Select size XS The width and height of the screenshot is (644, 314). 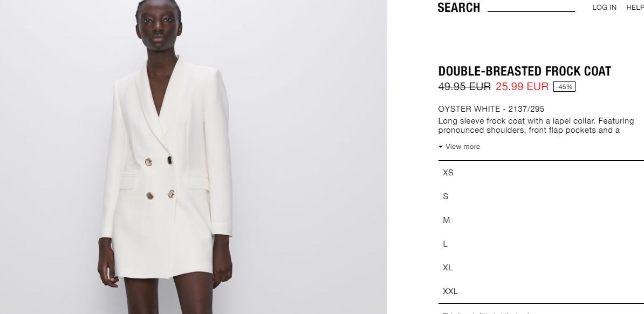pos(541,173)
